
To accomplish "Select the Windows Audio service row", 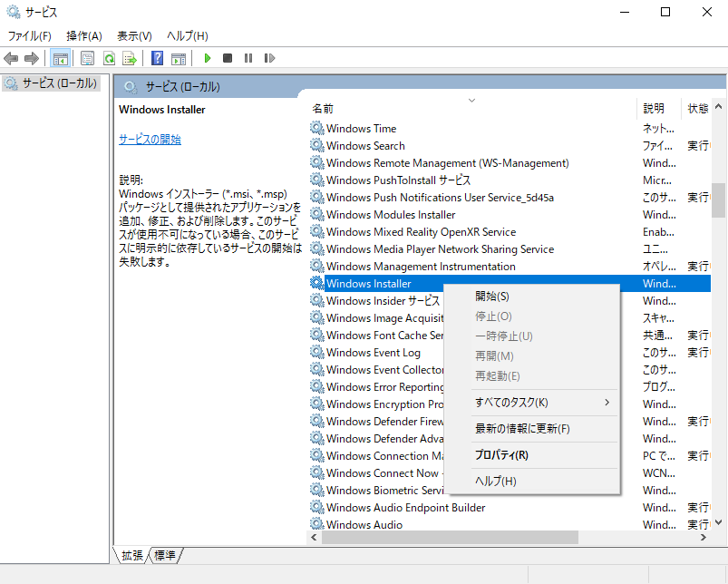I will pyautogui.click(x=364, y=525).
